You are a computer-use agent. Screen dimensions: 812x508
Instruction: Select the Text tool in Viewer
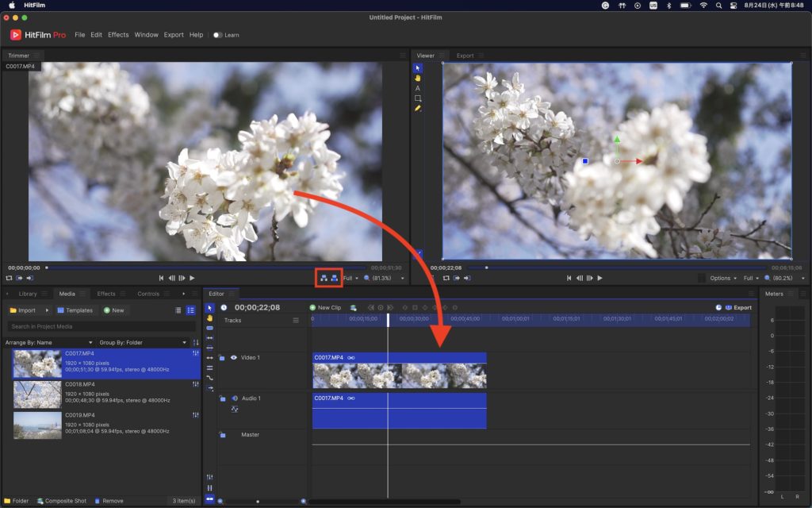coord(418,88)
